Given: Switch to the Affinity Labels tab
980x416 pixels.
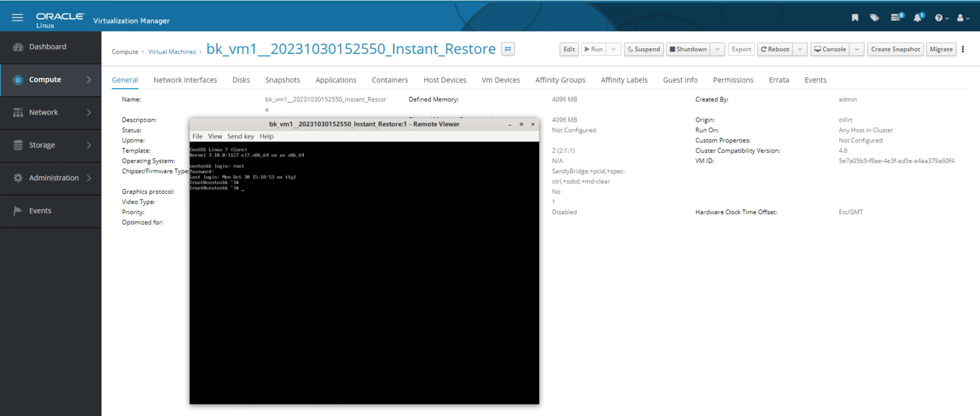Looking at the screenshot, I should pyautogui.click(x=624, y=80).
